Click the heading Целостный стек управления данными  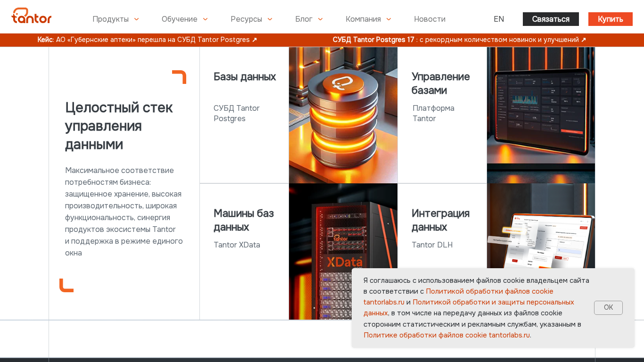pos(119,125)
